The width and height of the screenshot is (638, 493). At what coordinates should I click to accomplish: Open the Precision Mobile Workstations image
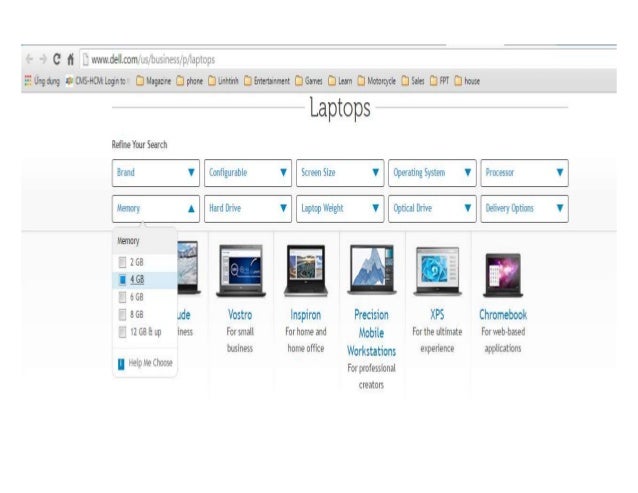371,269
